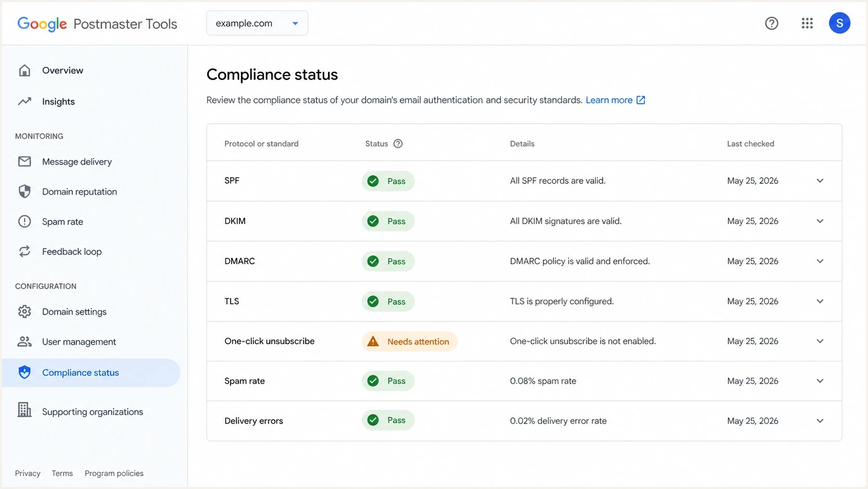Image resolution: width=868 pixels, height=489 pixels.
Task: Click the green checkmark in TLS row
Action: point(373,301)
